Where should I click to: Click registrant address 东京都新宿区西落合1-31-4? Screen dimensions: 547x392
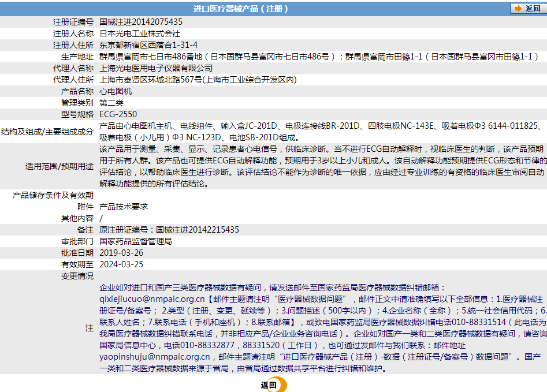tap(148, 45)
